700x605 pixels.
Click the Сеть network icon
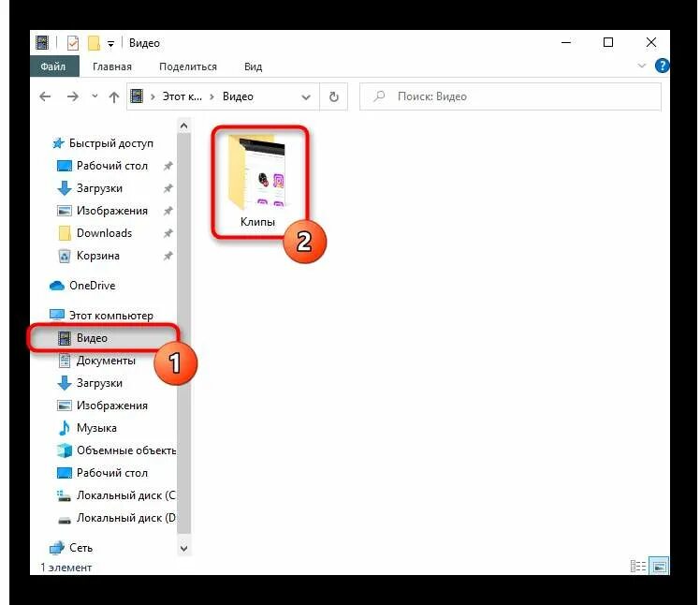[x=57, y=548]
